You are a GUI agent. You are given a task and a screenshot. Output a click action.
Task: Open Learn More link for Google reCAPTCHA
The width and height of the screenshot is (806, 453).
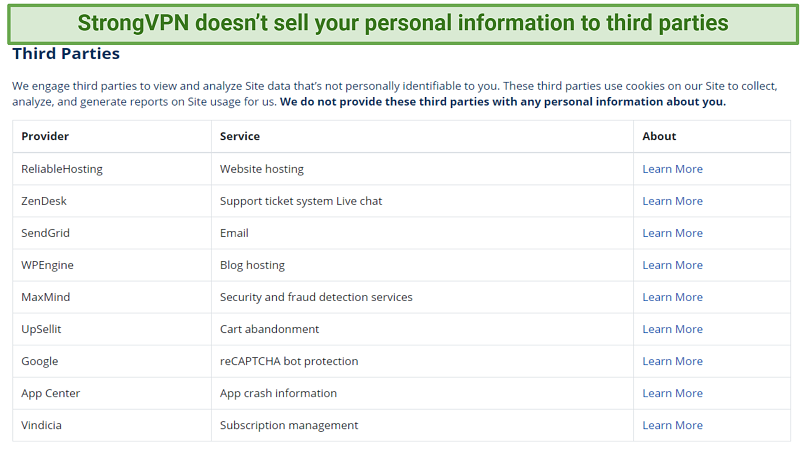672,361
